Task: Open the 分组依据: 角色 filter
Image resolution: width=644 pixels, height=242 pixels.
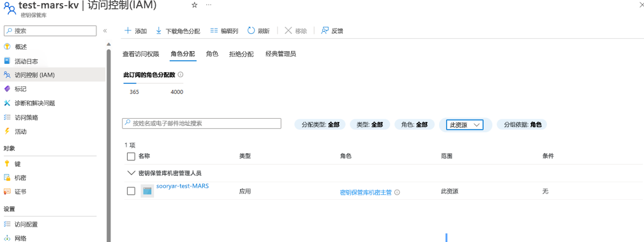Action: 523,125
